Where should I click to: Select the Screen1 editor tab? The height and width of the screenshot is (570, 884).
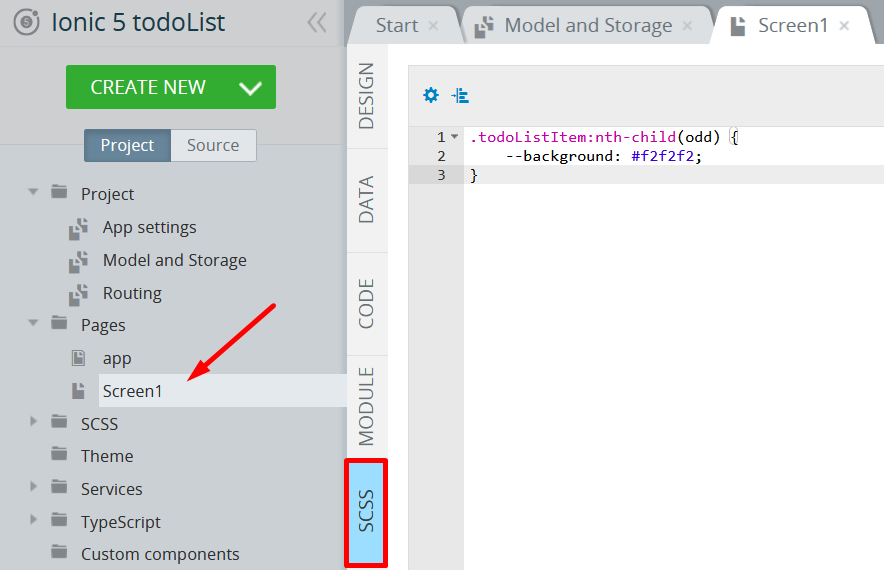793,25
